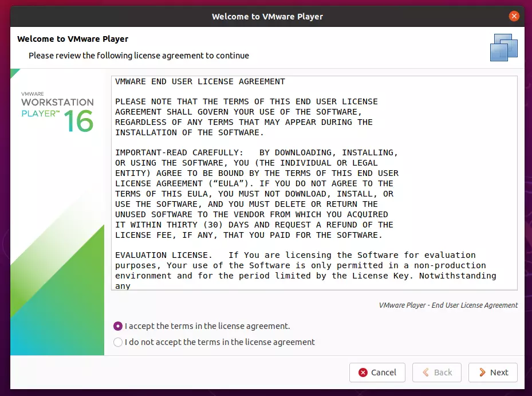Click the "VMWARE END USER LICENSE AGREEMENT" heading
Screen dimensions: 532x396
tap(200, 81)
